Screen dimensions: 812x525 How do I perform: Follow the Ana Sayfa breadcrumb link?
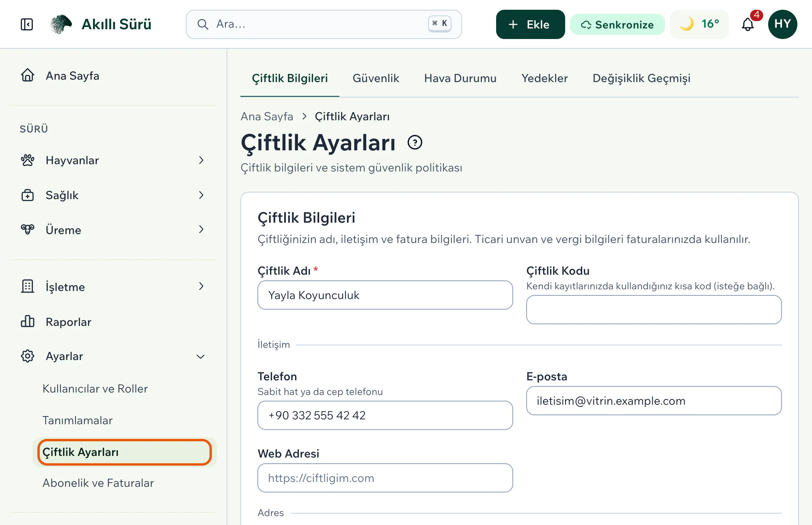[267, 117]
